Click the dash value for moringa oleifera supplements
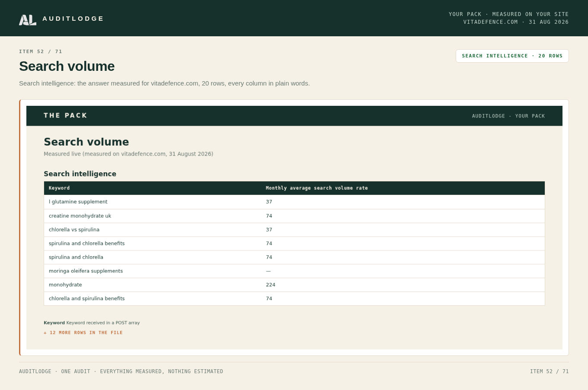Image resolution: width=588 pixels, height=390 pixels. pyautogui.click(x=268, y=271)
